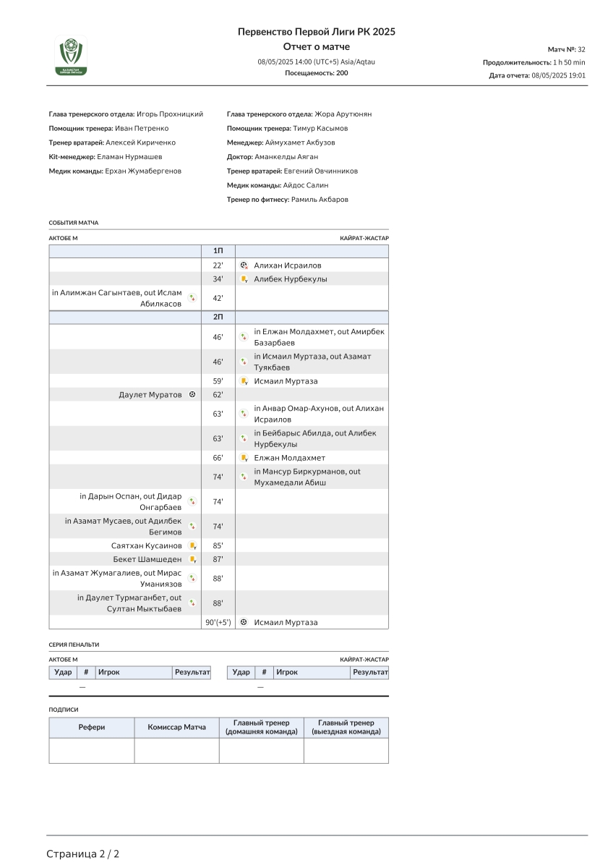
Task: Select the 2П half header row
Action: [x=218, y=318]
